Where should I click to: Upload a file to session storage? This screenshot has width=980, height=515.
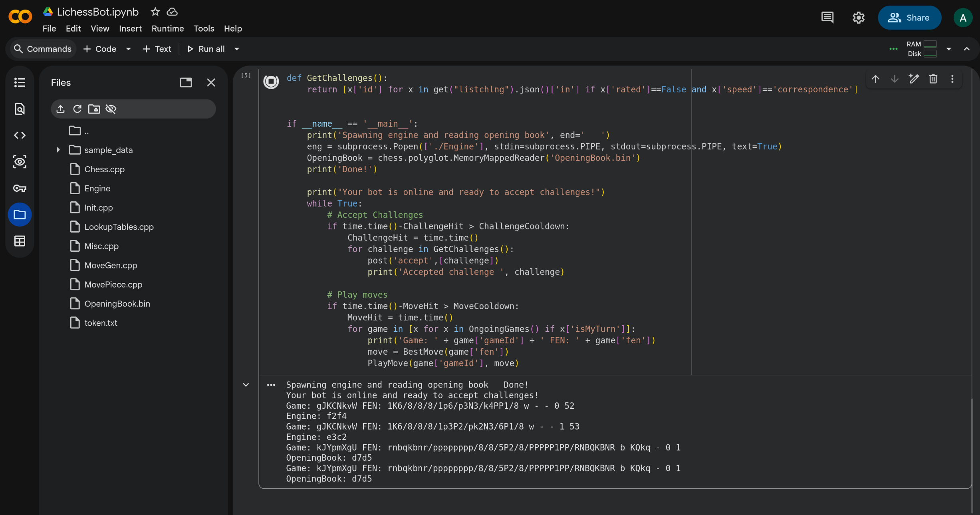tap(61, 109)
